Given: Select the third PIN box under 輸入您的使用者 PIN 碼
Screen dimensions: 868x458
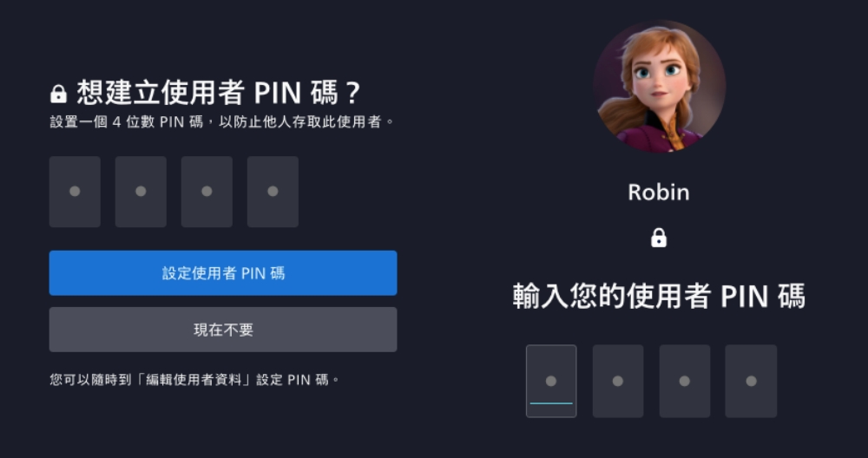Looking at the screenshot, I should point(684,381).
